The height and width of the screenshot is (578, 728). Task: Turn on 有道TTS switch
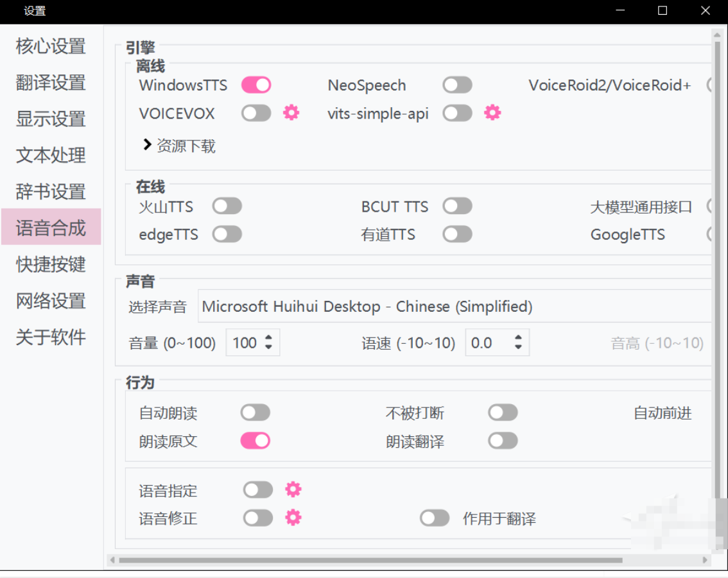tap(457, 234)
